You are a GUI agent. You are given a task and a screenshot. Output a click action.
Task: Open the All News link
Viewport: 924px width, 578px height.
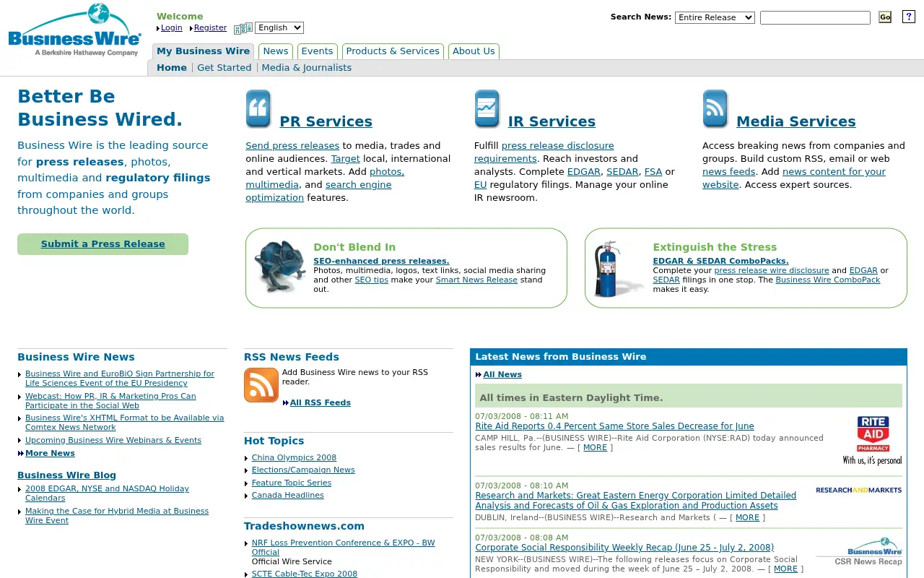[502, 375]
